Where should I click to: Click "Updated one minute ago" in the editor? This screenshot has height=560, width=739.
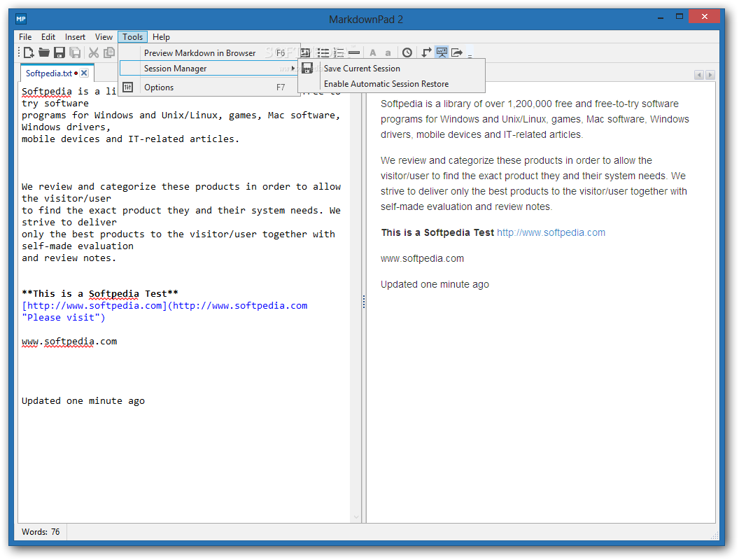(x=83, y=400)
